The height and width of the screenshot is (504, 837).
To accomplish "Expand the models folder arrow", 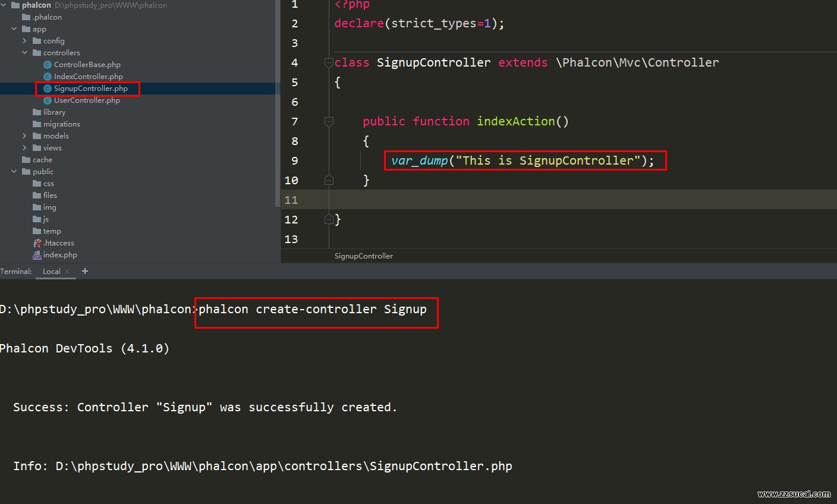I will [x=25, y=136].
